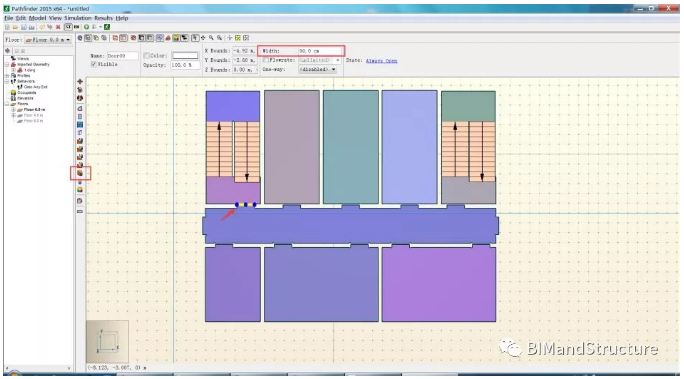Screen dimensions: 684x379
Task: Click the first view toolbar icon
Action: click(x=80, y=38)
